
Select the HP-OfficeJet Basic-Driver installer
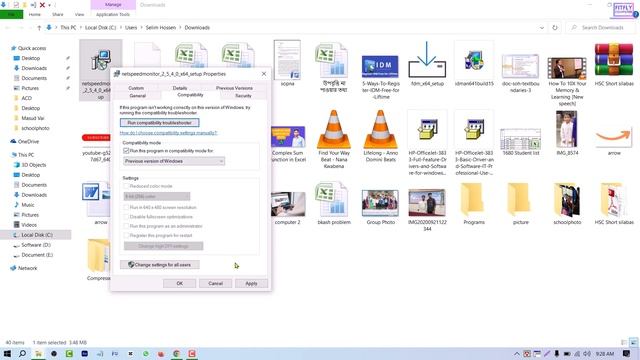click(x=474, y=129)
